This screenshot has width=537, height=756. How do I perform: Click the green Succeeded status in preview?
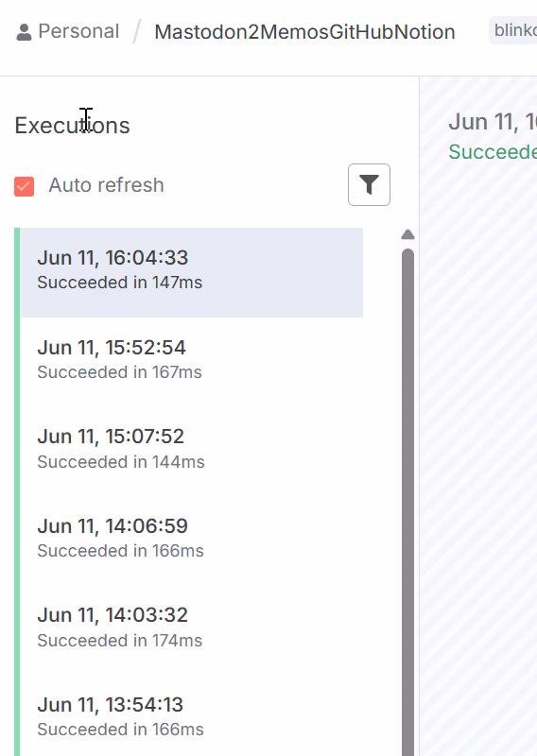pos(493,152)
